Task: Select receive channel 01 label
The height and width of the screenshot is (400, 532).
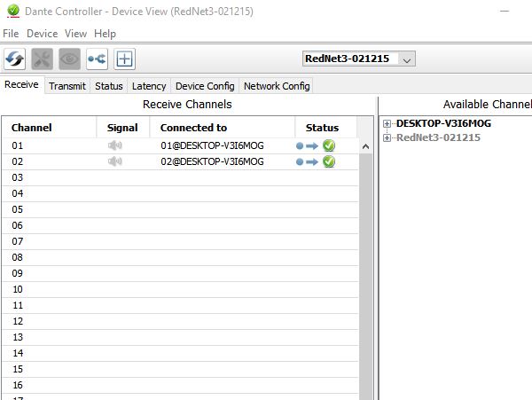Action: point(18,145)
